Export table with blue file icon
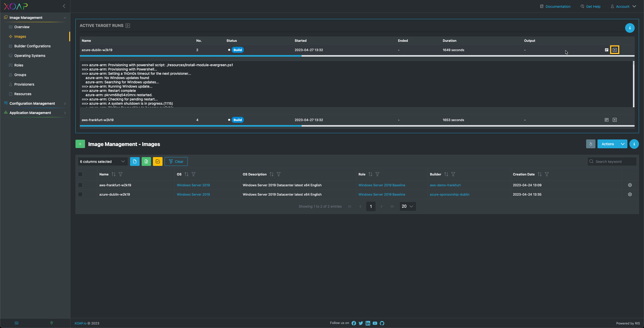Screen dimensions: 644x328 click(135, 161)
